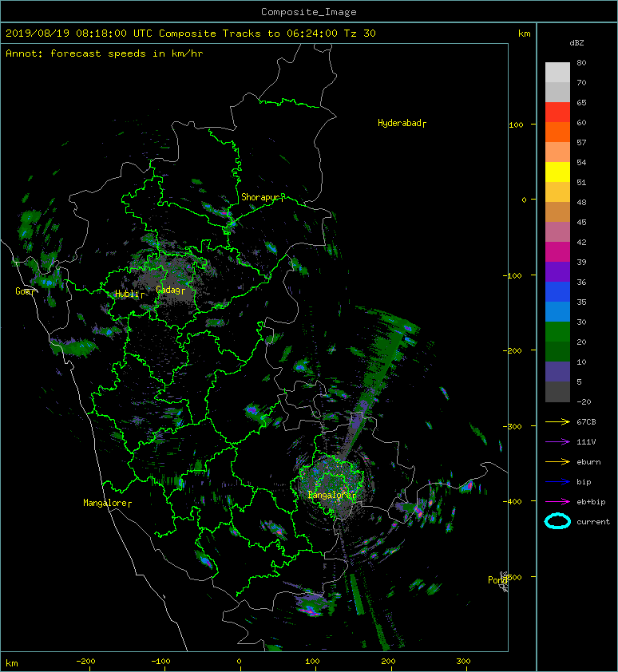Image resolution: width=618 pixels, height=672 pixels.
Task: Select the blue bip arrow in the legend
Action: [x=557, y=482]
